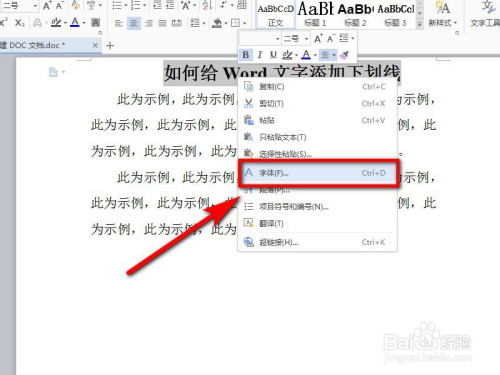
Task: Toggle the ribbon center alignment button
Action: (x=134, y=23)
